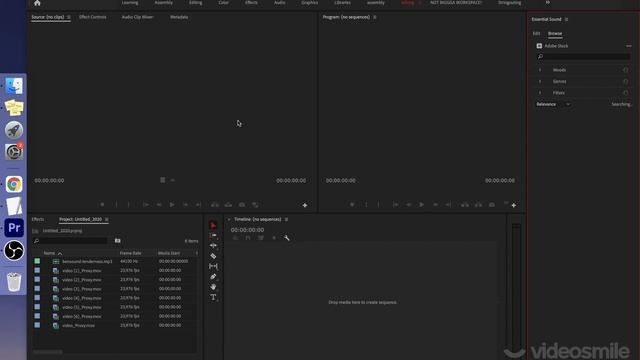
Task: Click Overwrite button in Source monitor
Action: click(229, 204)
